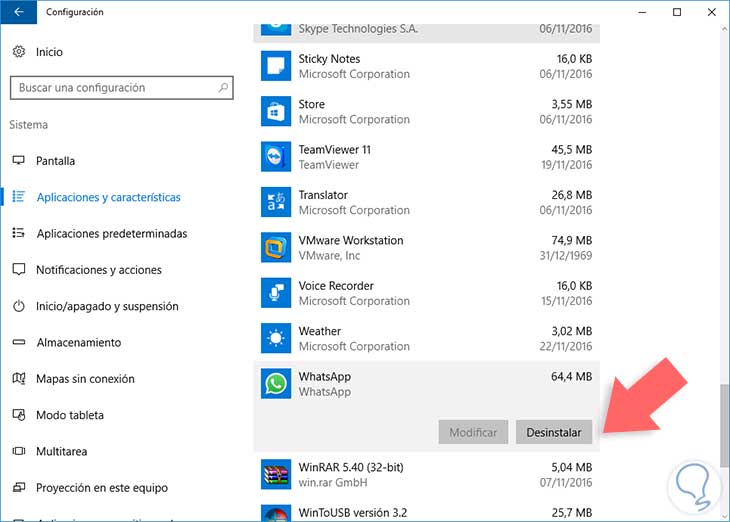
Task: Click the Desinstalar button for WhatsApp
Action: point(554,432)
